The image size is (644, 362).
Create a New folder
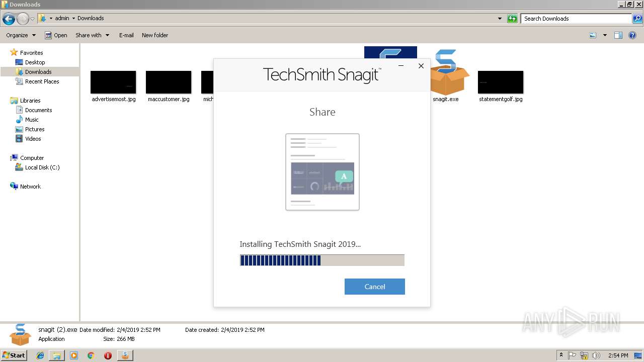pyautogui.click(x=155, y=35)
